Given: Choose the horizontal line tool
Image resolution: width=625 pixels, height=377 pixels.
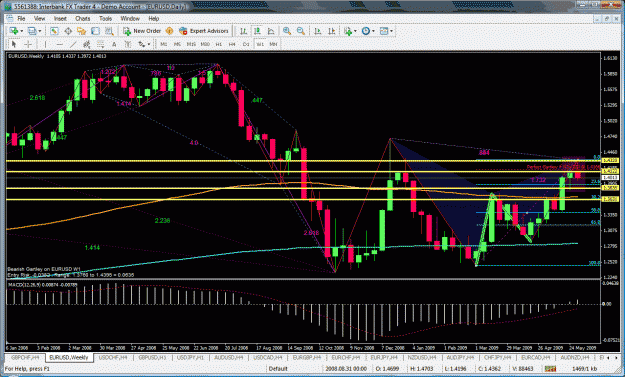Looking at the screenshot, I should point(59,44).
